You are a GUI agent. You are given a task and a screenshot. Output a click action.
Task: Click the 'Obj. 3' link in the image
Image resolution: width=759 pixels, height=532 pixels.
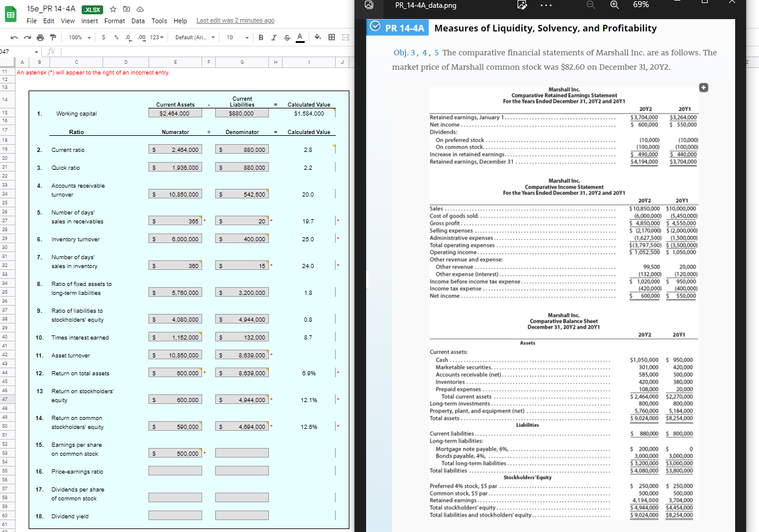pyautogui.click(x=405, y=53)
